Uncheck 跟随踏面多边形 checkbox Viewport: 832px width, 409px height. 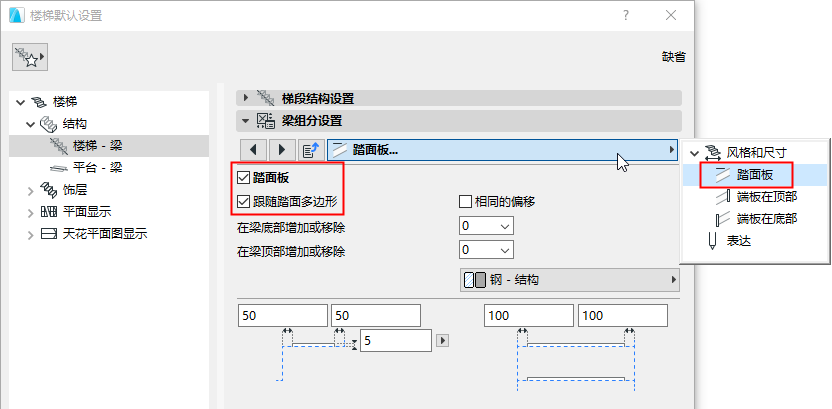(x=244, y=202)
